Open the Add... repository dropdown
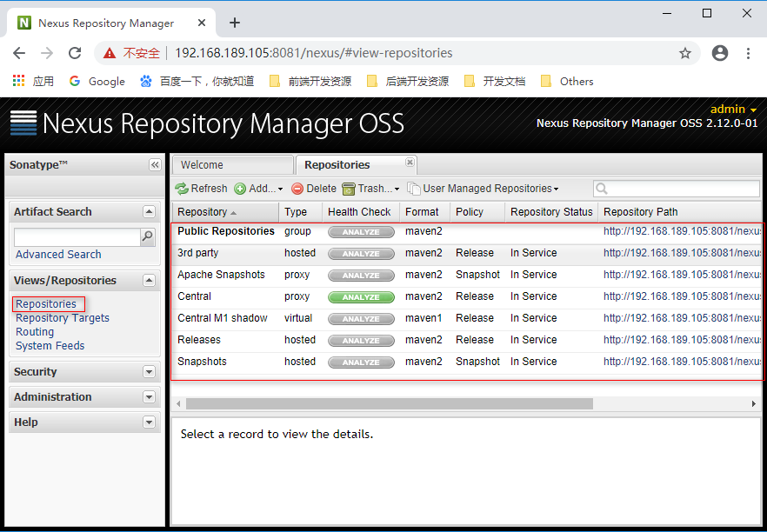767x532 pixels. pyautogui.click(x=259, y=189)
